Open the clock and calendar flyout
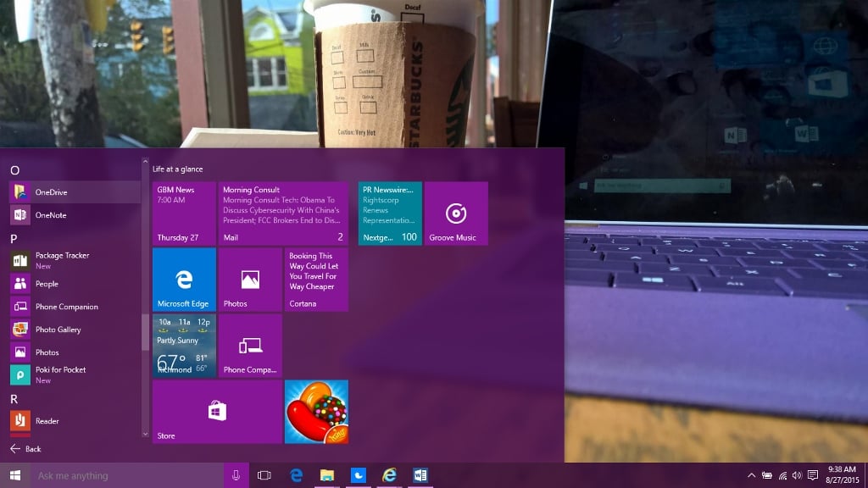This screenshot has height=488, width=868. point(842,475)
